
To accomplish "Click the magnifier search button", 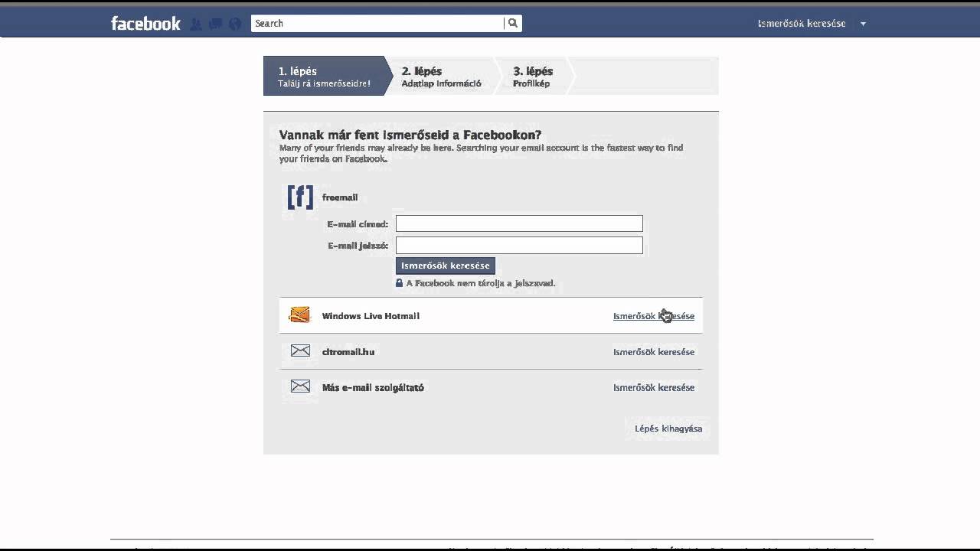I will (513, 24).
